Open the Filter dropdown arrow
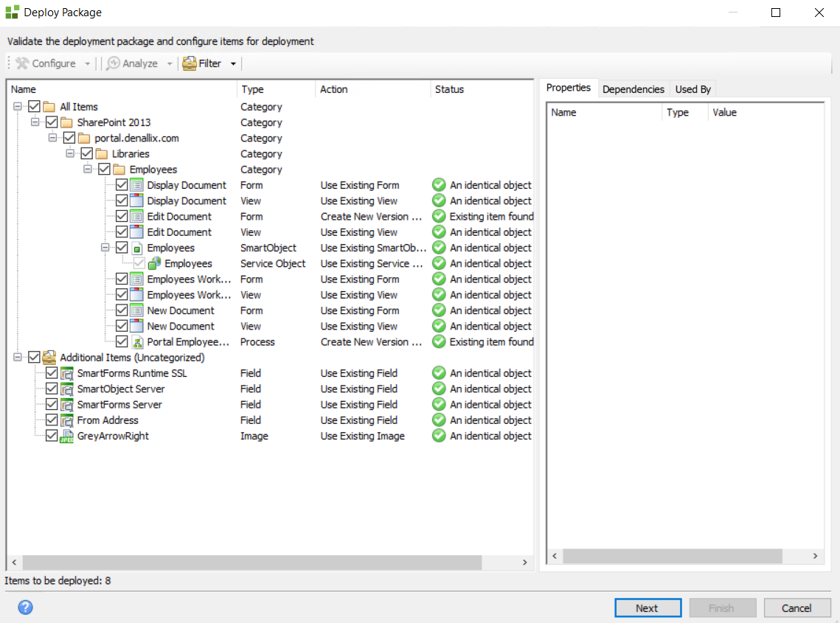This screenshot has width=840, height=623. pyautogui.click(x=233, y=63)
